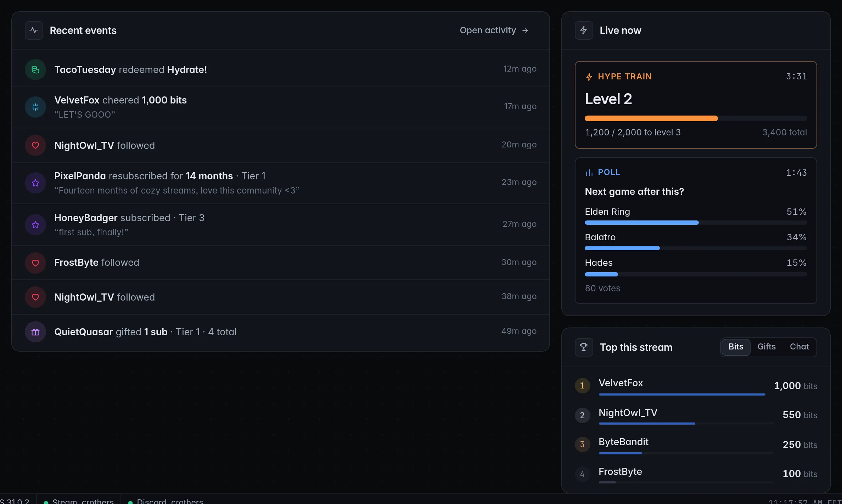Click the 3,400 total hype train value
Screen dimensions: 842x504
pos(785,132)
